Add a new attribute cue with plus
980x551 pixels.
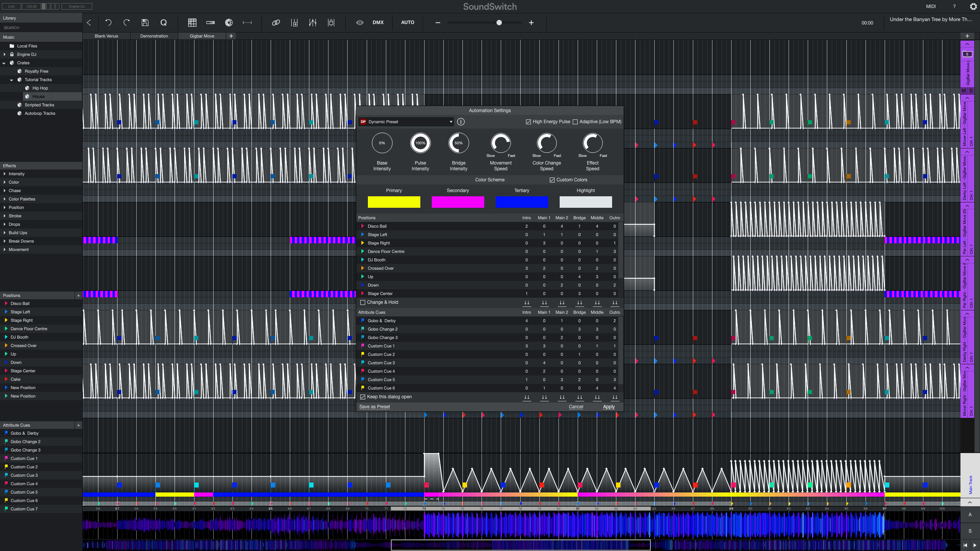[x=78, y=425]
